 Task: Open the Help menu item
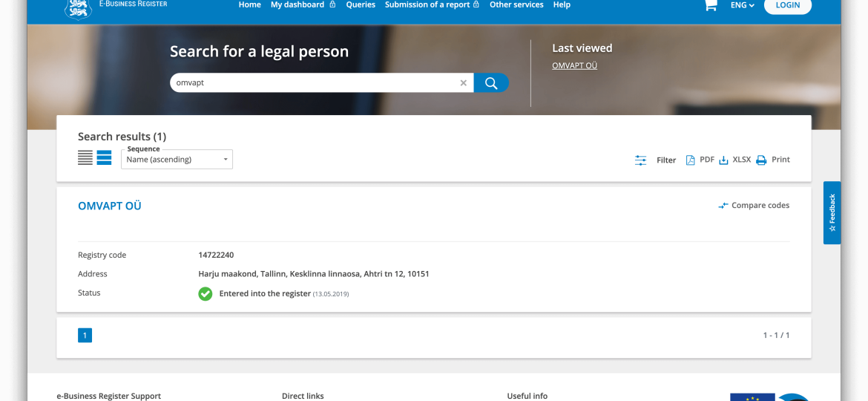[x=562, y=4]
